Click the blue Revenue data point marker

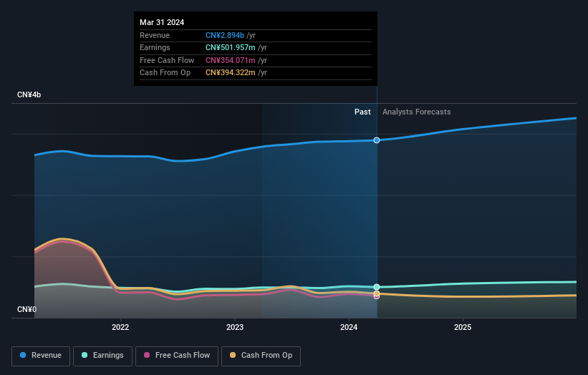pos(377,140)
